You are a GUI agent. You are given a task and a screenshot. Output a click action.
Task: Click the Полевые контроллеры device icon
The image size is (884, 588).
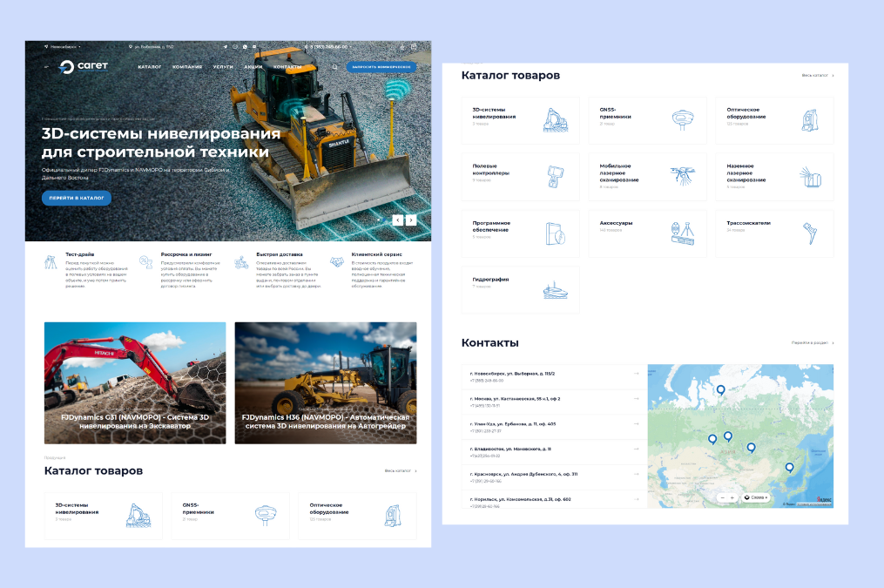pos(556,177)
